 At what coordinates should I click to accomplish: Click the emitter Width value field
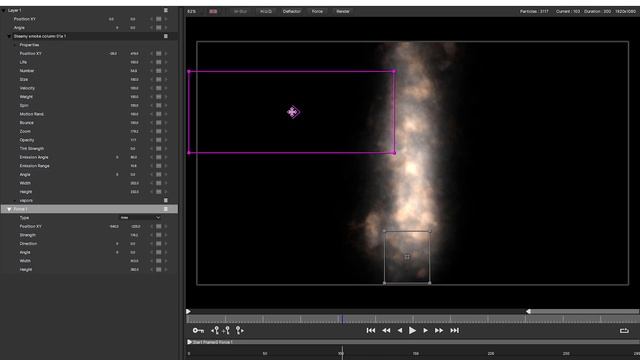point(134,183)
